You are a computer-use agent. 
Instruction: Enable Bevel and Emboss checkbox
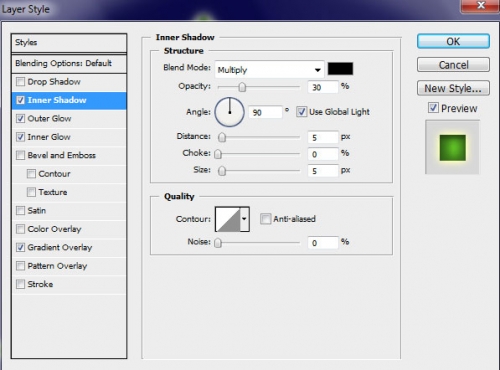(x=21, y=155)
